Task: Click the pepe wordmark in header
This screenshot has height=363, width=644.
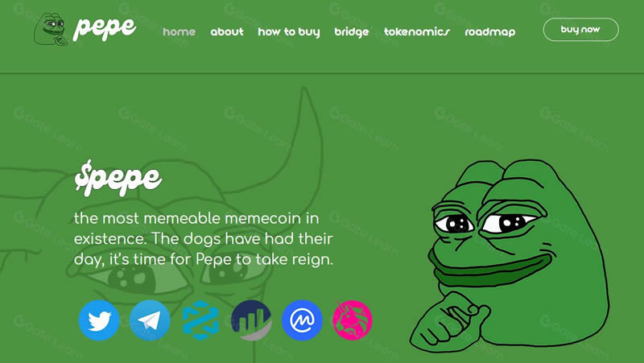Action: (x=105, y=28)
